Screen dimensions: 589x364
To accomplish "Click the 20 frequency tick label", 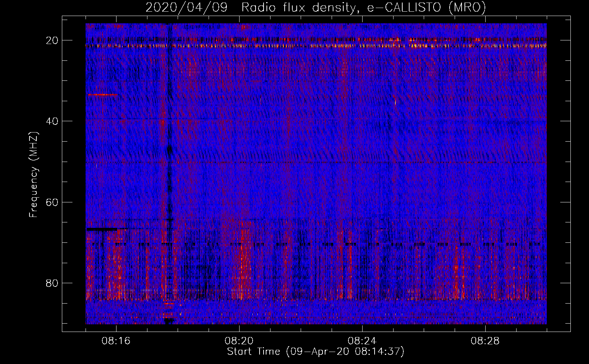I will pyautogui.click(x=52, y=40).
